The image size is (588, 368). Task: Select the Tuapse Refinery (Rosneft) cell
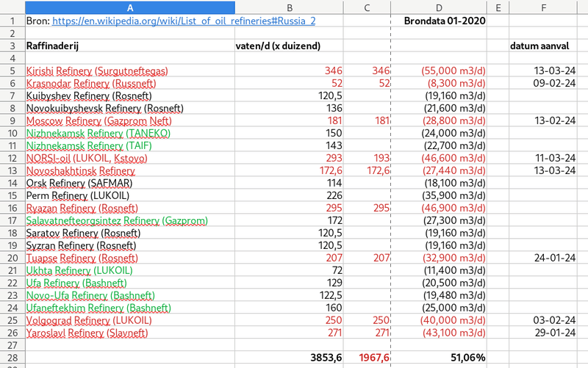[130, 258]
